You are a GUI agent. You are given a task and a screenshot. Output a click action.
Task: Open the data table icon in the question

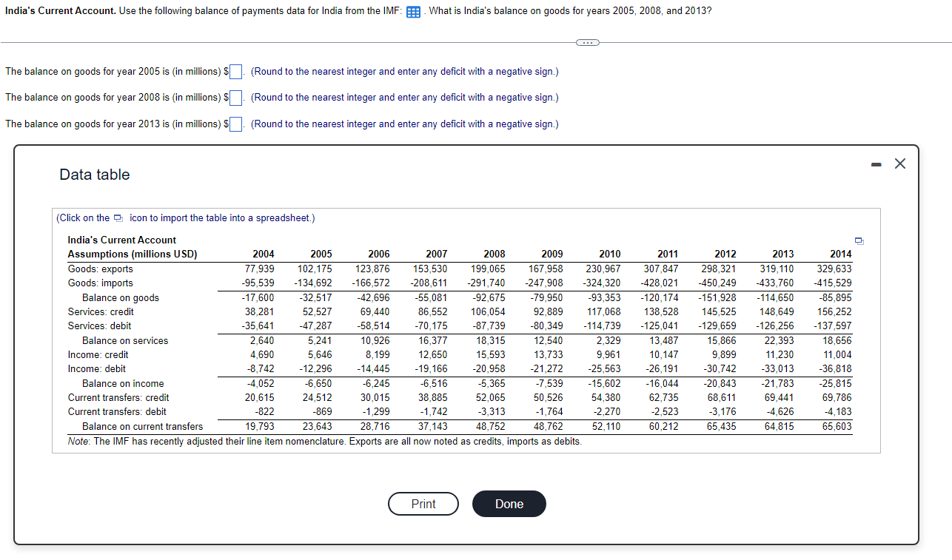pyautogui.click(x=414, y=12)
